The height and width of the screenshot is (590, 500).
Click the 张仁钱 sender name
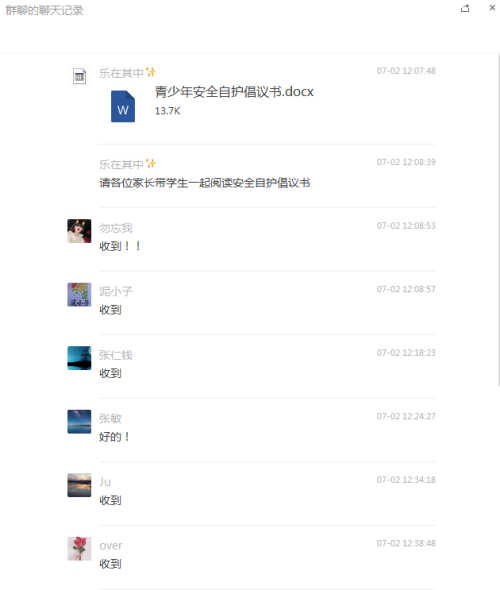pyautogui.click(x=116, y=355)
